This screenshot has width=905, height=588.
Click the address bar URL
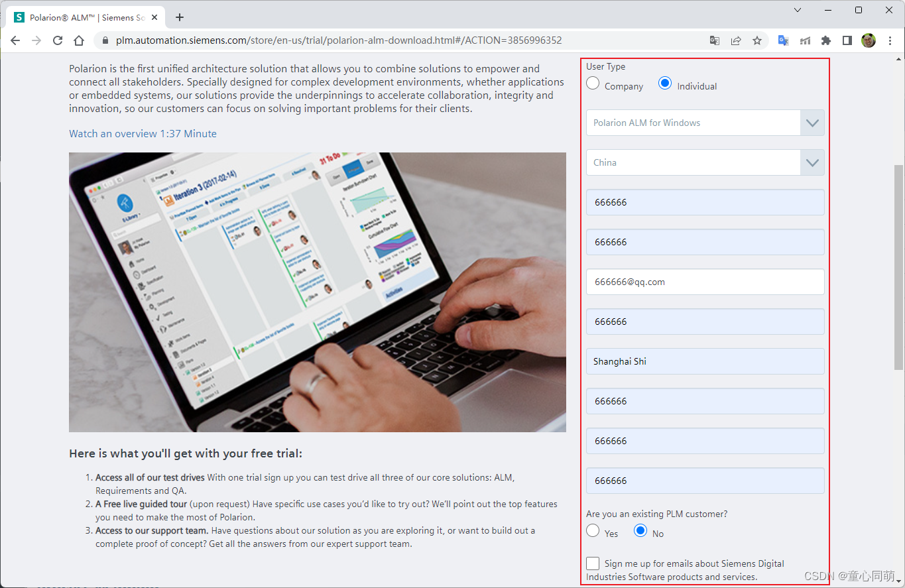tap(339, 40)
